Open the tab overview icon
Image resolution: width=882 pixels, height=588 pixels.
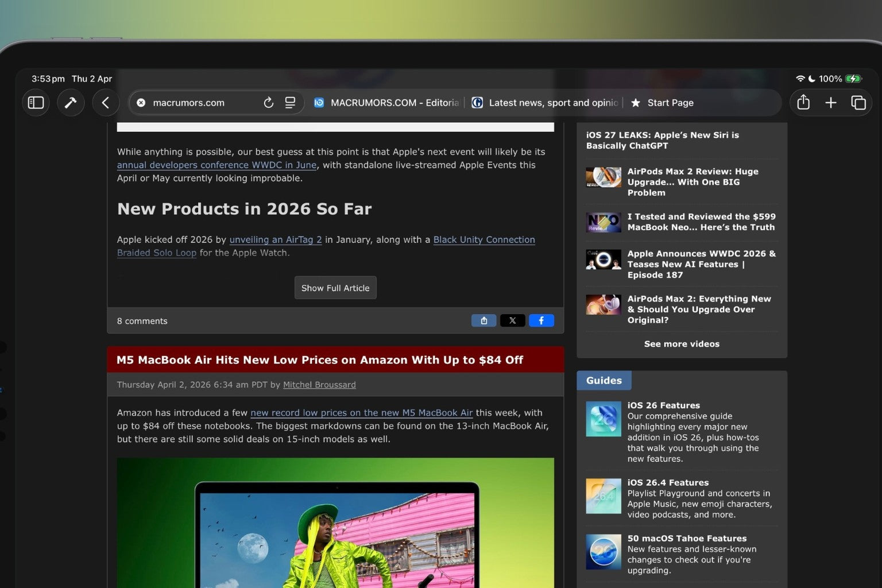click(x=858, y=103)
